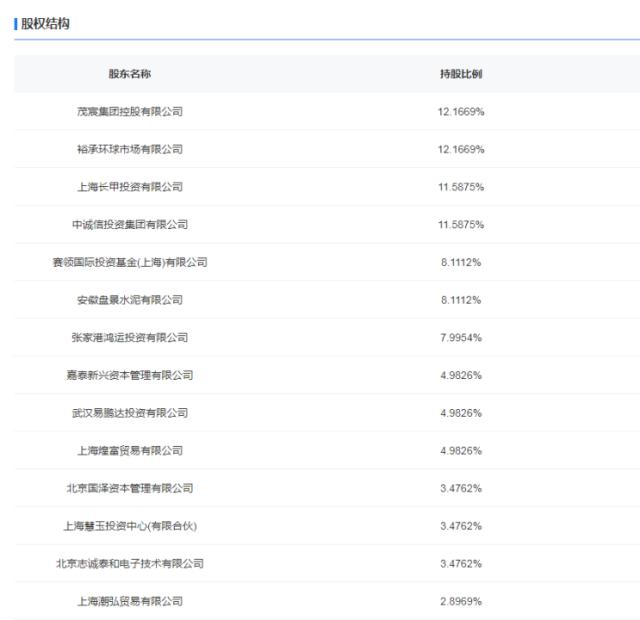
Task: Select 北京国泽资本管理有限公司
Action: (130, 488)
